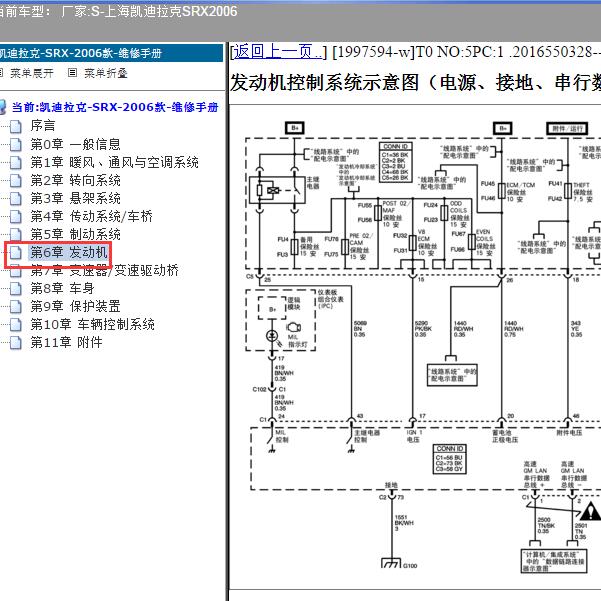The height and width of the screenshot is (601, 601).
Task: Click the blue panel header 凯迪拉克-SRX-2006款-维修手册
Action: click(x=111, y=53)
